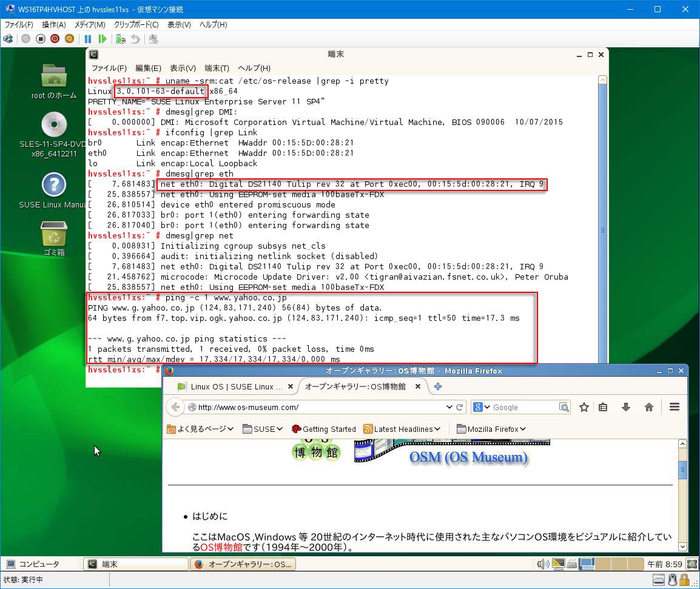Open terminal ヘルプ(H) menu
Screen dimensions: 700x589
(254, 68)
